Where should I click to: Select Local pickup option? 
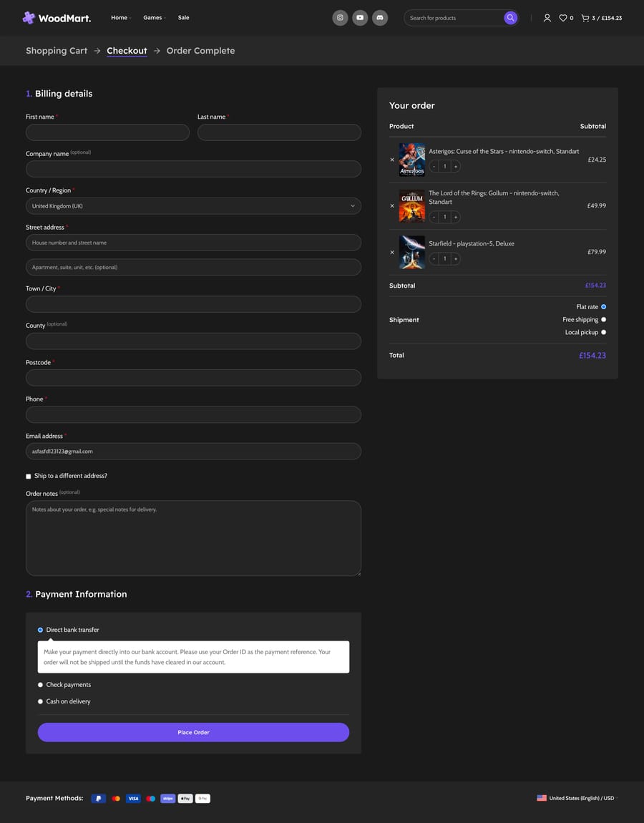point(604,332)
